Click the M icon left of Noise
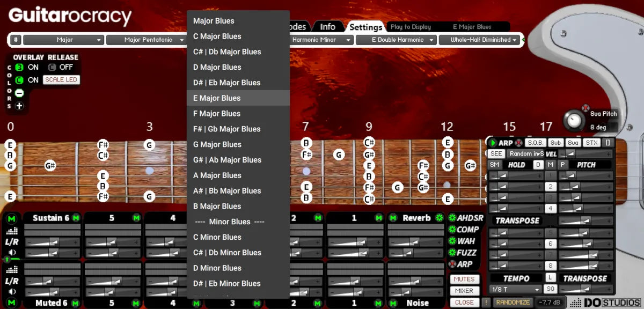644x309 pixels. (393, 303)
